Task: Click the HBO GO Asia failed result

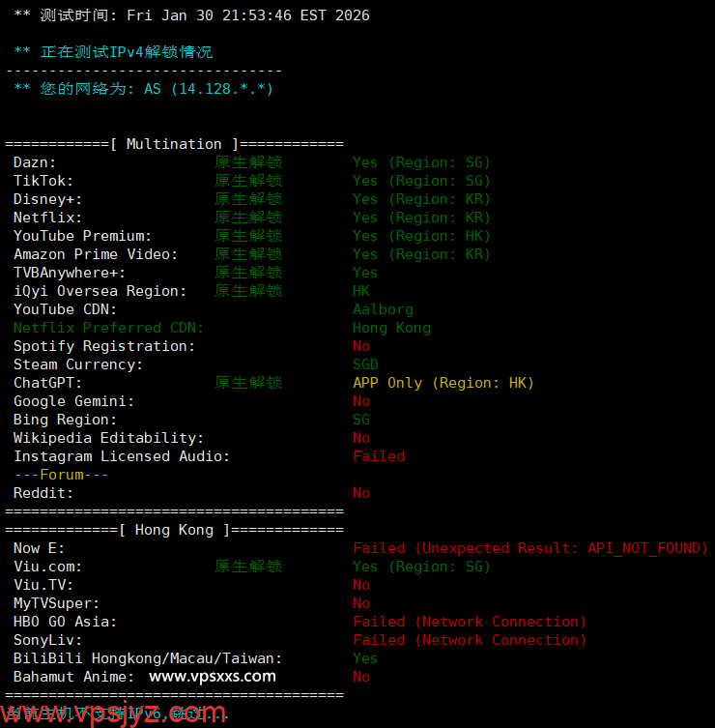Action: [x=470, y=622]
